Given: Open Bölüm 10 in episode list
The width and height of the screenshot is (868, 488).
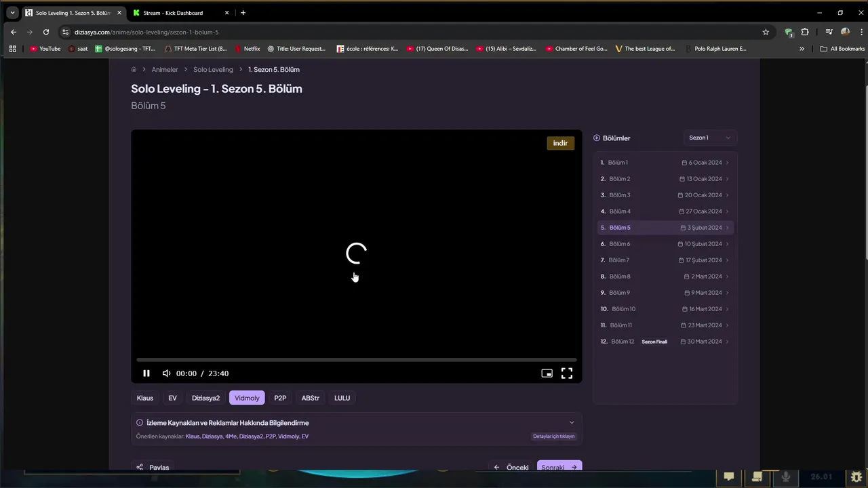Looking at the screenshot, I should coord(665,309).
